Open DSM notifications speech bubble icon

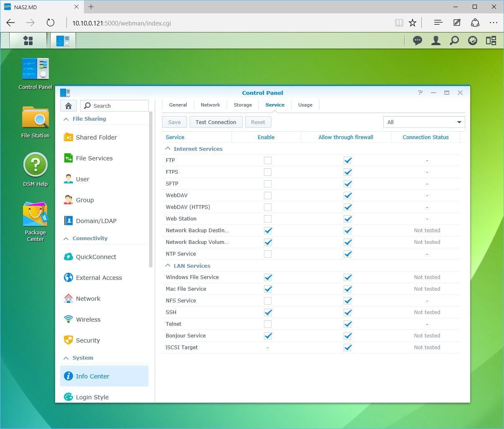[x=417, y=41]
